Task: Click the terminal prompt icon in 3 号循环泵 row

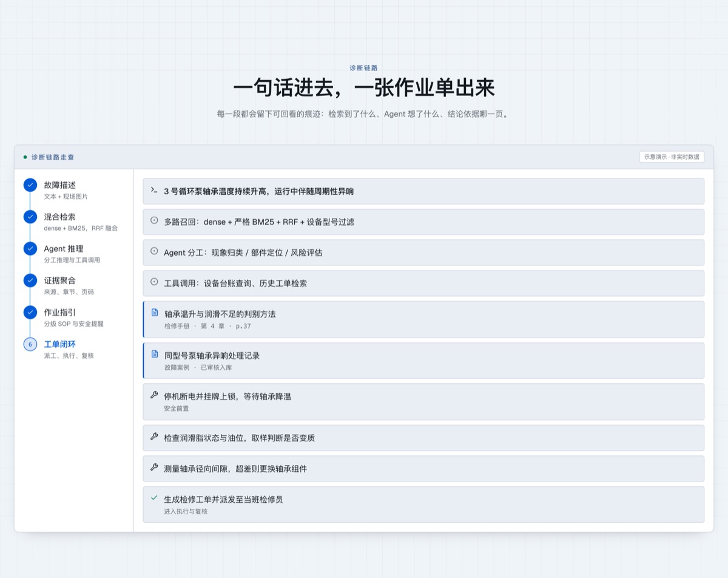Action: coord(154,190)
